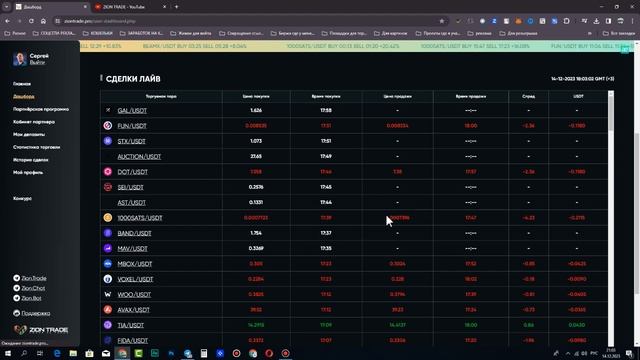The width and height of the screenshot is (640, 360).
Task: Reload the page in browser
Action: point(31,21)
